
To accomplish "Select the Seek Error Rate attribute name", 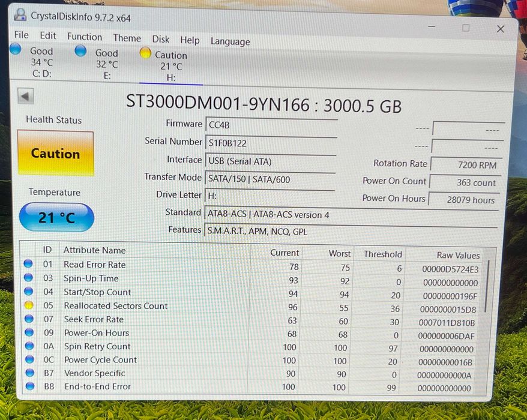I will (x=94, y=320).
